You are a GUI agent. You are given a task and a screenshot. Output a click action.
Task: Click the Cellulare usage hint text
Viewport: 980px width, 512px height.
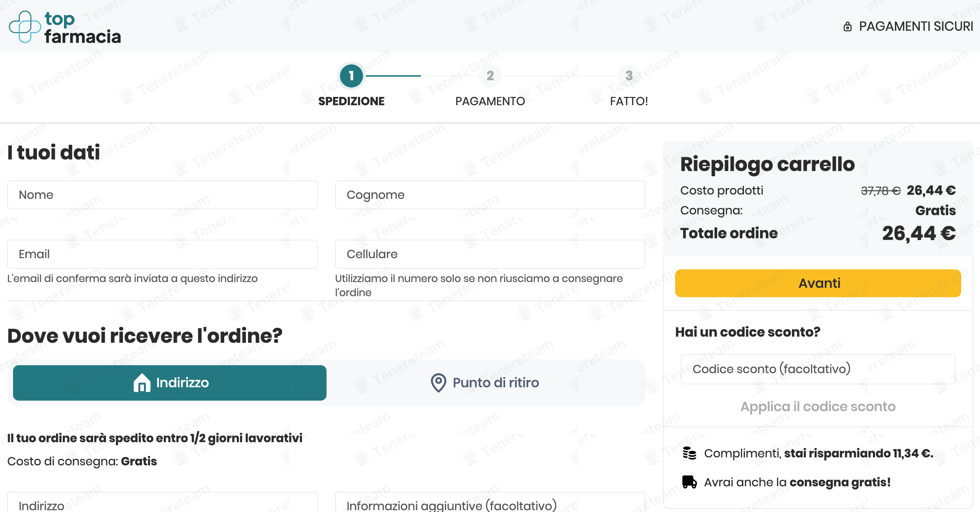pos(478,285)
